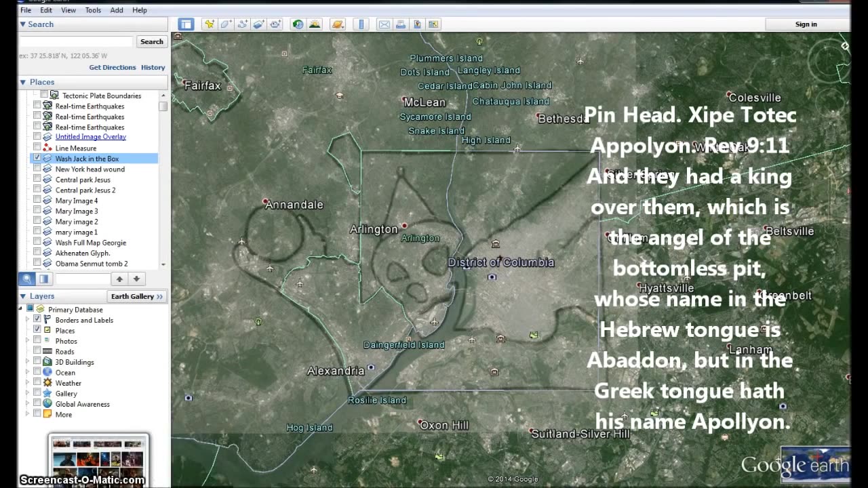868x488 pixels.
Task: Open the Untitled Image Overlay link
Action: [90, 137]
